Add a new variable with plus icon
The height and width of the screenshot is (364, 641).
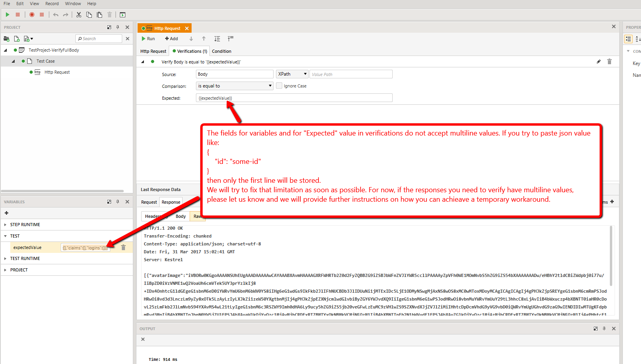[x=6, y=213]
